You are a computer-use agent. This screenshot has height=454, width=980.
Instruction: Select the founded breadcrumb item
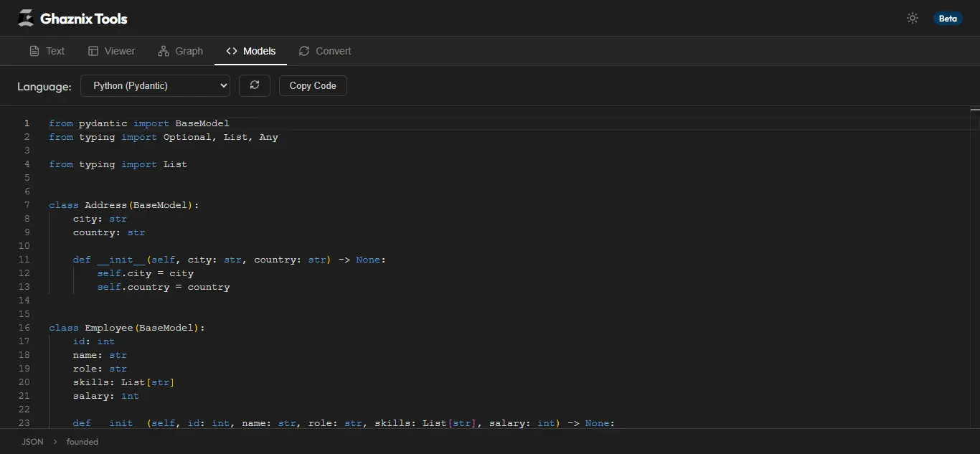tap(82, 442)
